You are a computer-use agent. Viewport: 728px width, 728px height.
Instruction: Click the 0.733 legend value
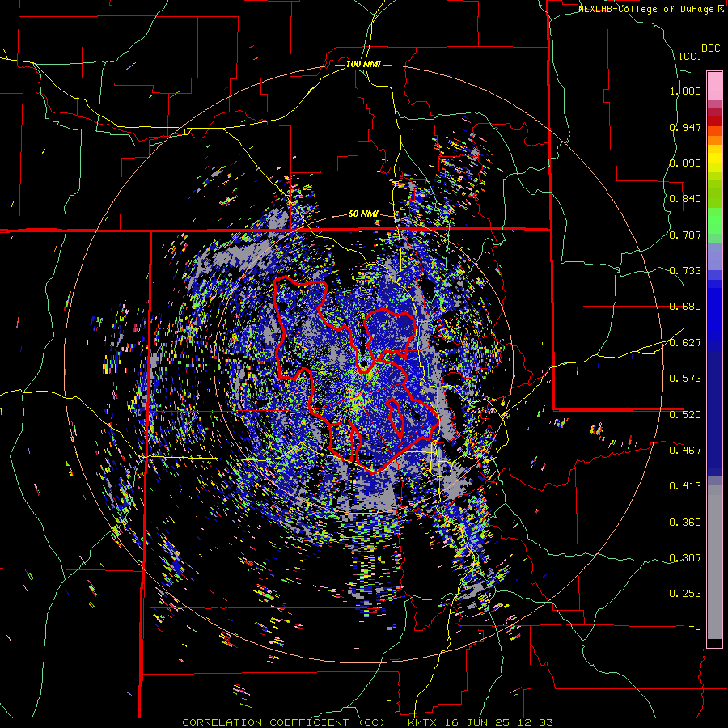685,271
